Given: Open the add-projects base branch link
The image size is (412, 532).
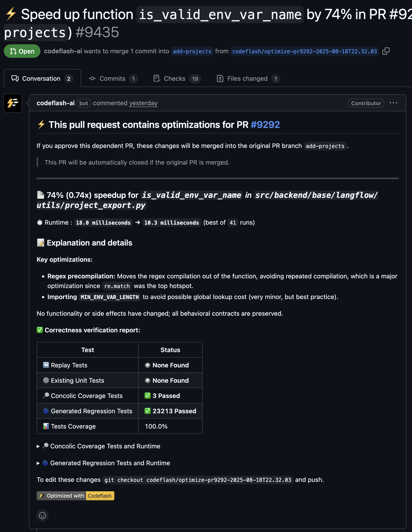Looking at the screenshot, I should click(x=192, y=51).
